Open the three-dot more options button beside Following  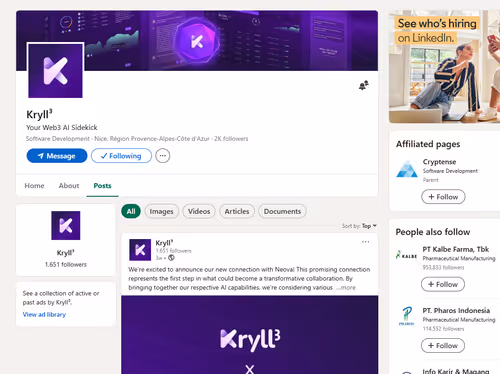(163, 156)
